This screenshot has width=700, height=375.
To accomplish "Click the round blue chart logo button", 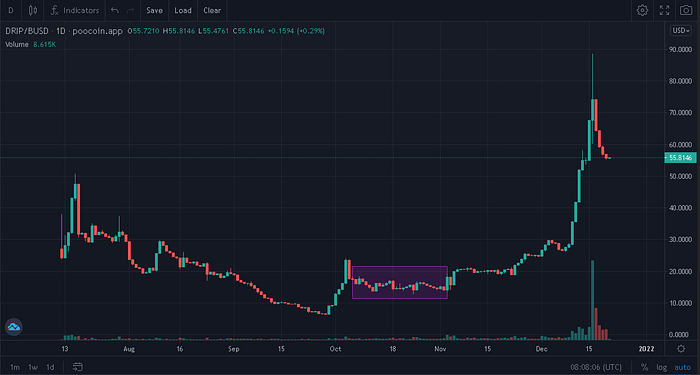I will tap(13, 327).
